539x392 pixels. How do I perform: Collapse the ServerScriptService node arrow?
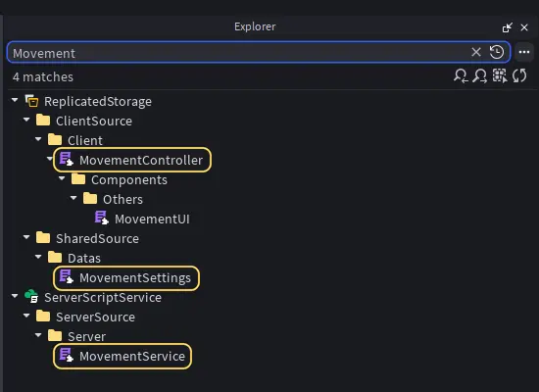click(15, 296)
